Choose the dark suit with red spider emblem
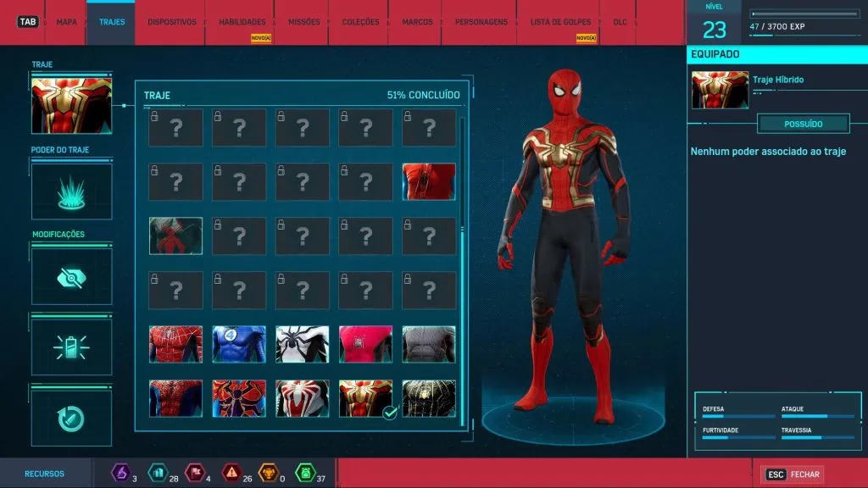Screen dimensions: 868x488 [x=175, y=236]
